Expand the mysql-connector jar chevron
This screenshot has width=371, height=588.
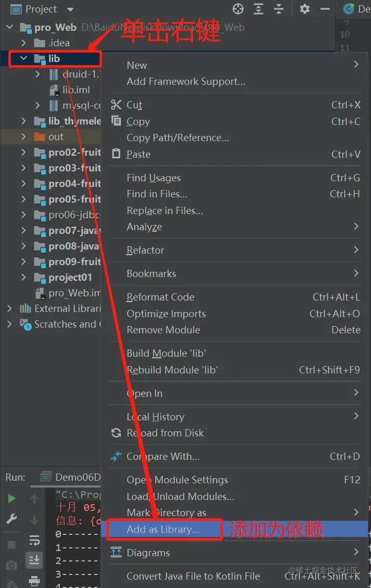pyautogui.click(x=37, y=105)
